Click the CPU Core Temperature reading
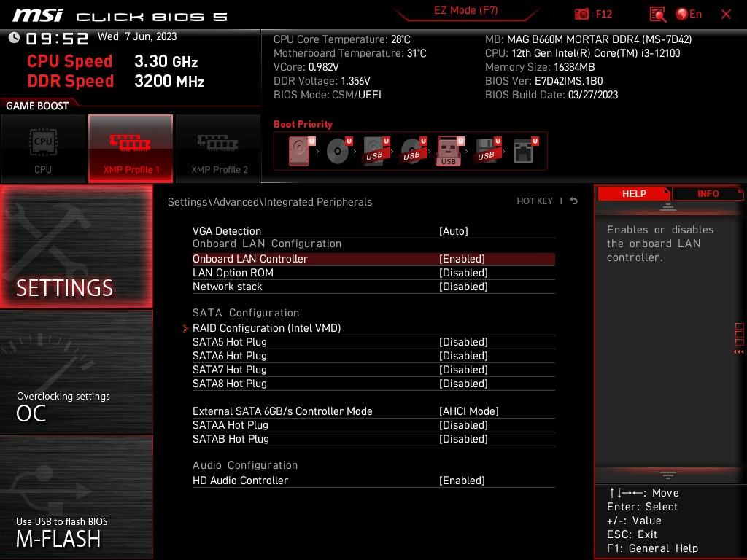This screenshot has height=560, width=747. coord(341,39)
